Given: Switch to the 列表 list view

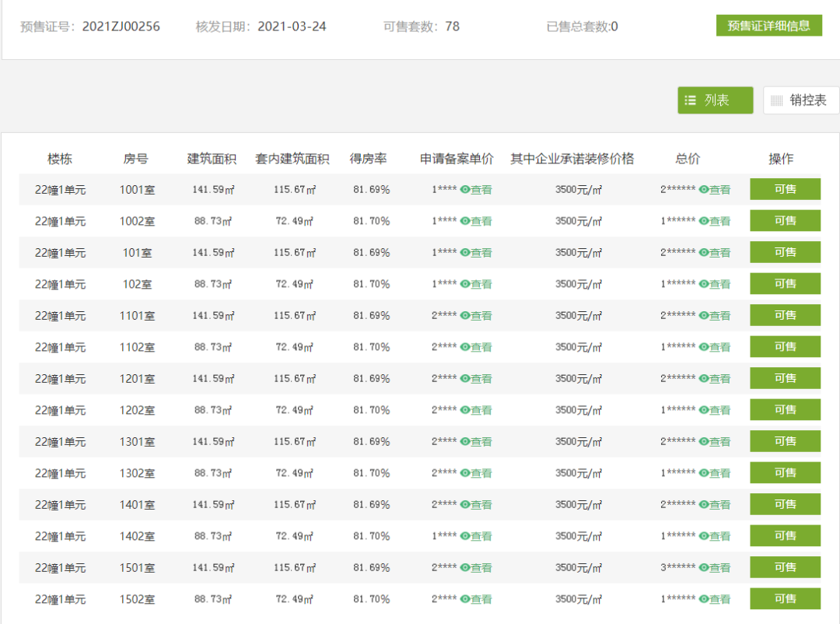Looking at the screenshot, I should pyautogui.click(x=715, y=100).
